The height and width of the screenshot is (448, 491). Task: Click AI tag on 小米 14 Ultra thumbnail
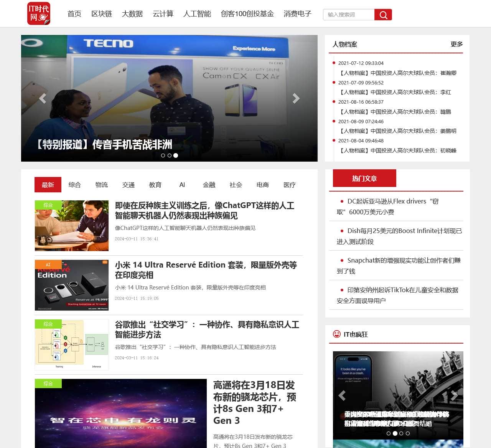(x=48, y=265)
